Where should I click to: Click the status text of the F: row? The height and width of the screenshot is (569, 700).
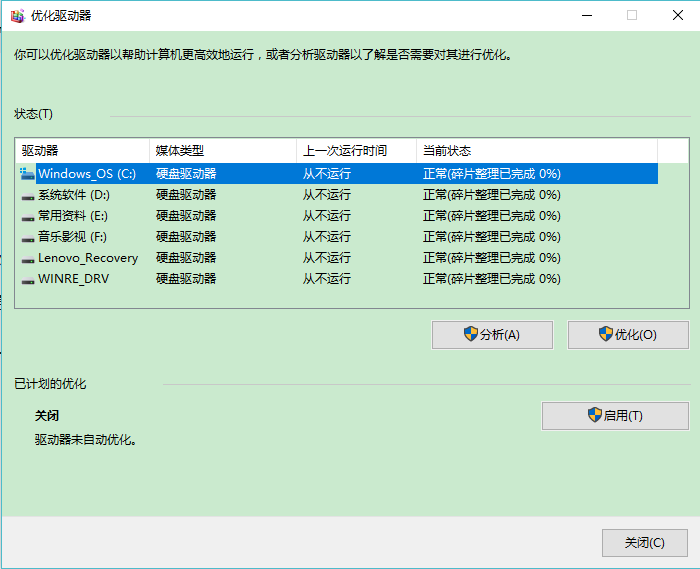click(492, 237)
